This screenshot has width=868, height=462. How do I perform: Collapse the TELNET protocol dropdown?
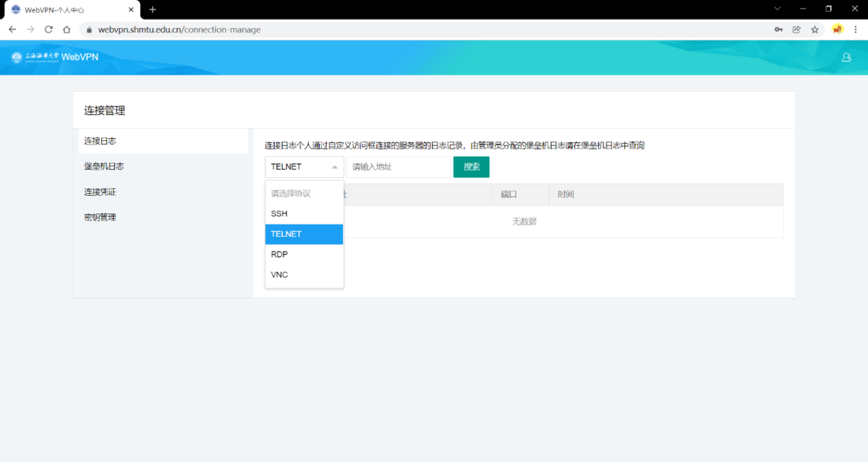[x=304, y=167]
